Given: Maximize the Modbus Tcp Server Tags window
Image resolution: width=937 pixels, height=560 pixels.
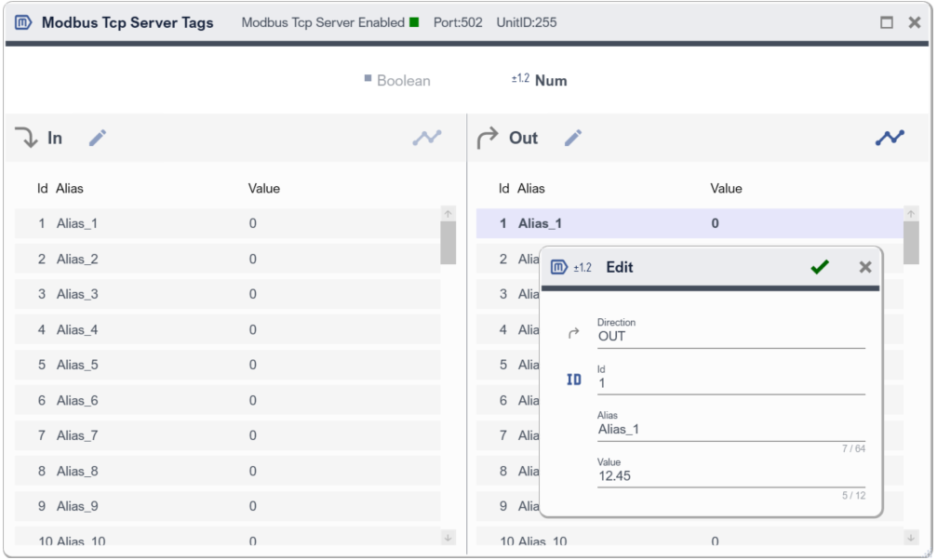Looking at the screenshot, I should click(x=887, y=22).
